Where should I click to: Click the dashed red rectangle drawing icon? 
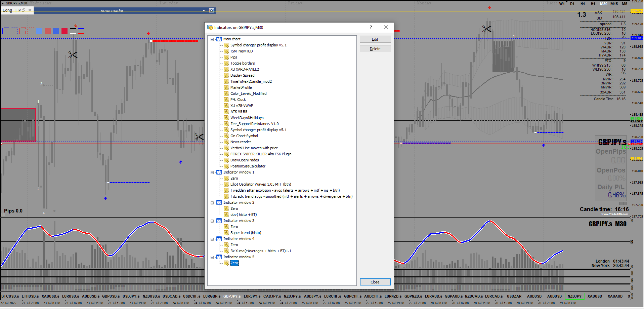tap(31, 31)
